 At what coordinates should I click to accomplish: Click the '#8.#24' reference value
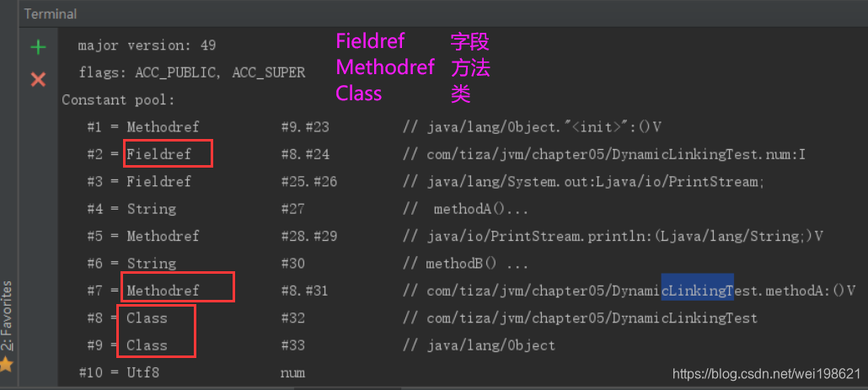pos(305,154)
